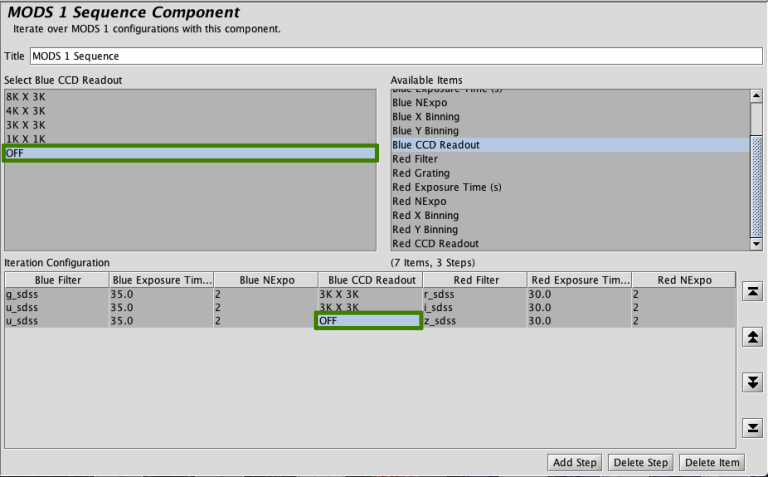Image resolution: width=768 pixels, height=477 pixels.
Task: Click the Blue CCD Readout column header
Action: coord(371,280)
